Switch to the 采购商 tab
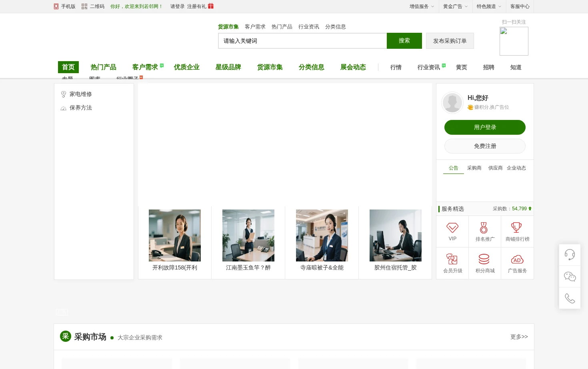This screenshot has height=369, width=588. click(x=474, y=168)
